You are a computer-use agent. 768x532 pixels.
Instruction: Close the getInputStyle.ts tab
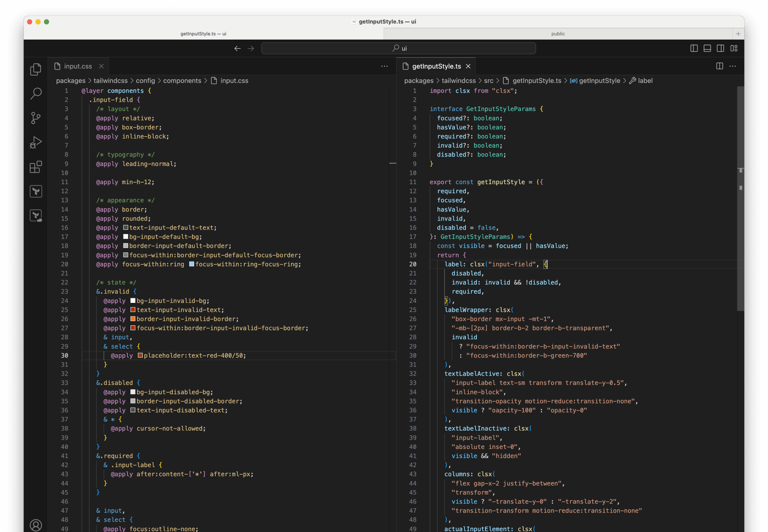[x=468, y=66]
